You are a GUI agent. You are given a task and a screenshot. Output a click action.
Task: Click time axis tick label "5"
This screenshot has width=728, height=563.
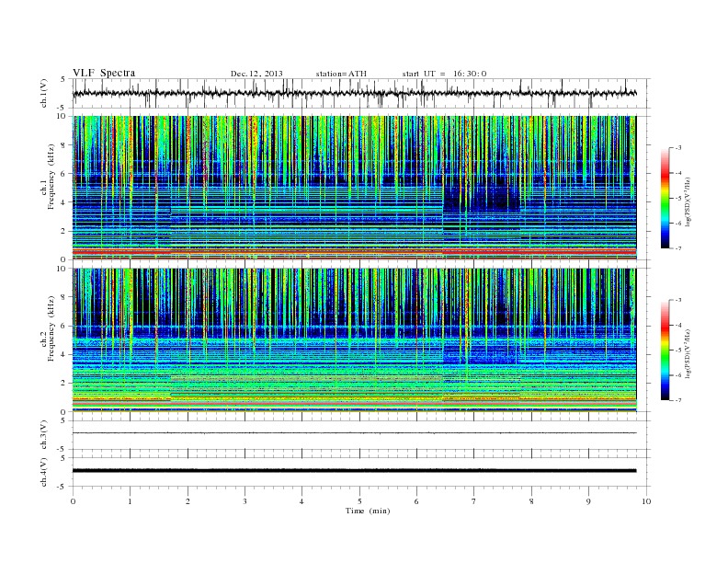point(359,501)
